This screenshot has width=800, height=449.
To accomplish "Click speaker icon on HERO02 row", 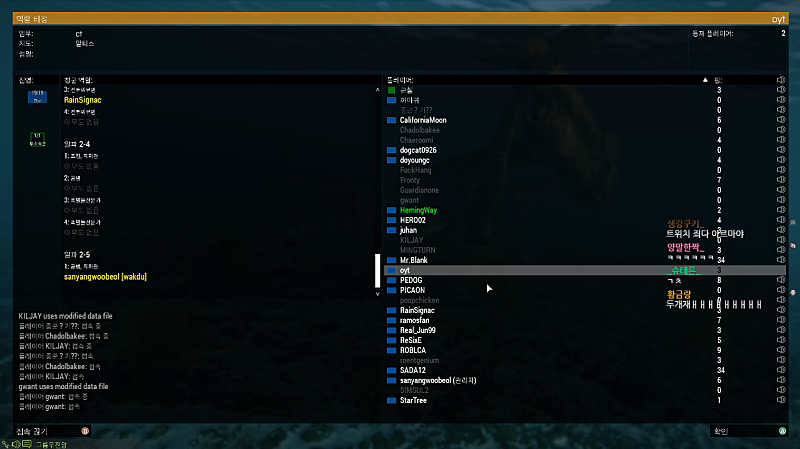I will click(781, 220).
